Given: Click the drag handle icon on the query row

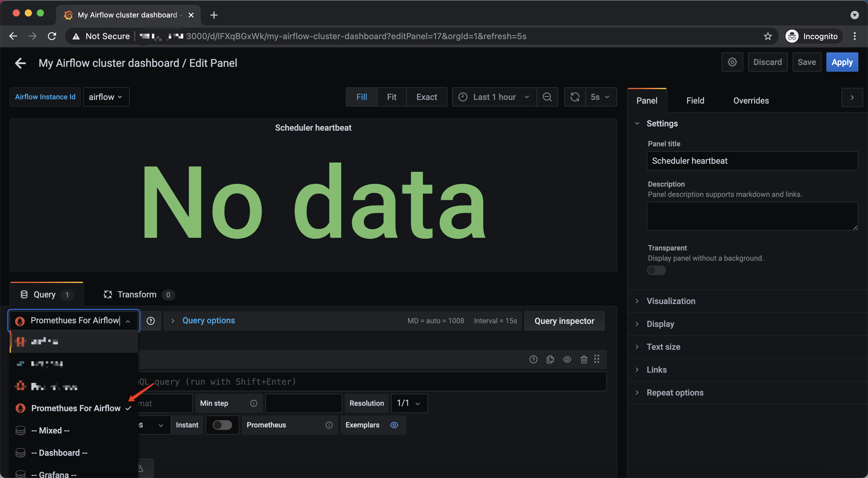Looking at the screenshot, I should (x=597, y=359).
